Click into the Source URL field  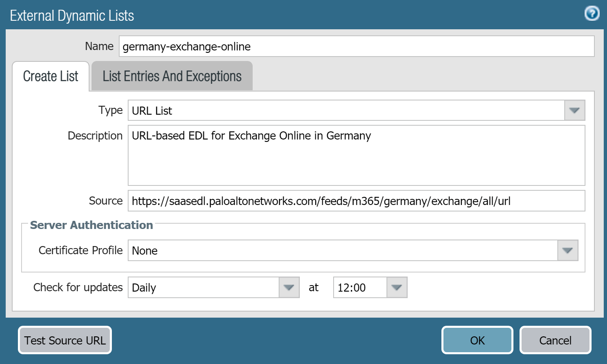coord(356,201)
